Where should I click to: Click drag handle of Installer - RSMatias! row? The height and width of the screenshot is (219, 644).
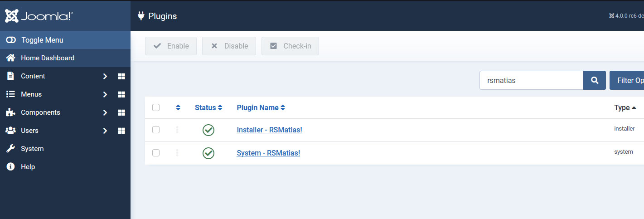[x=177, y=130]
